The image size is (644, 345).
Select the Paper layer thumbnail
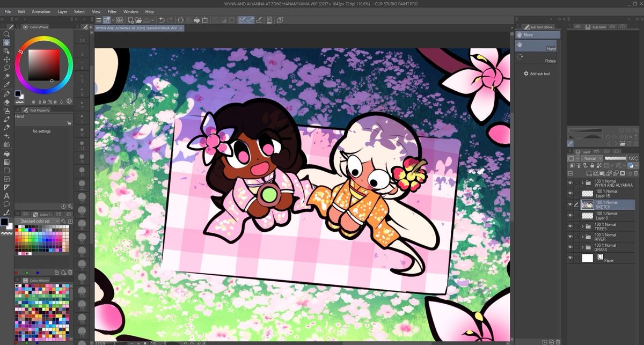point(588,258)
